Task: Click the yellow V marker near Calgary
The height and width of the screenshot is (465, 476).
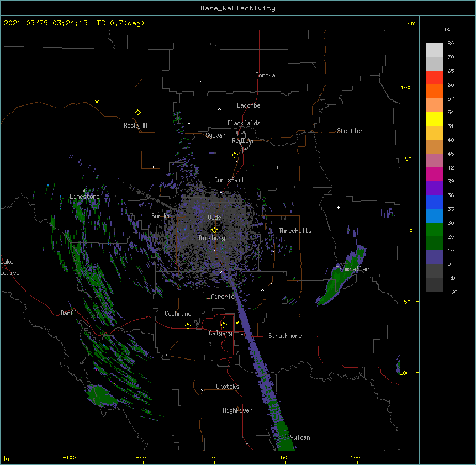Action: pos(237,323)
